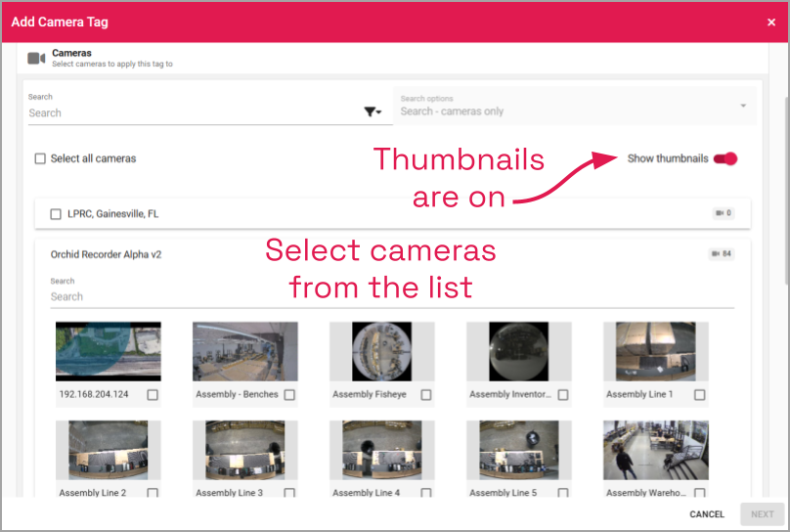Image resolution: width=790 pixels, height=532 pixels.
Task: Click the Assembly Fisheye thumbnail
Action: (382, 352)
